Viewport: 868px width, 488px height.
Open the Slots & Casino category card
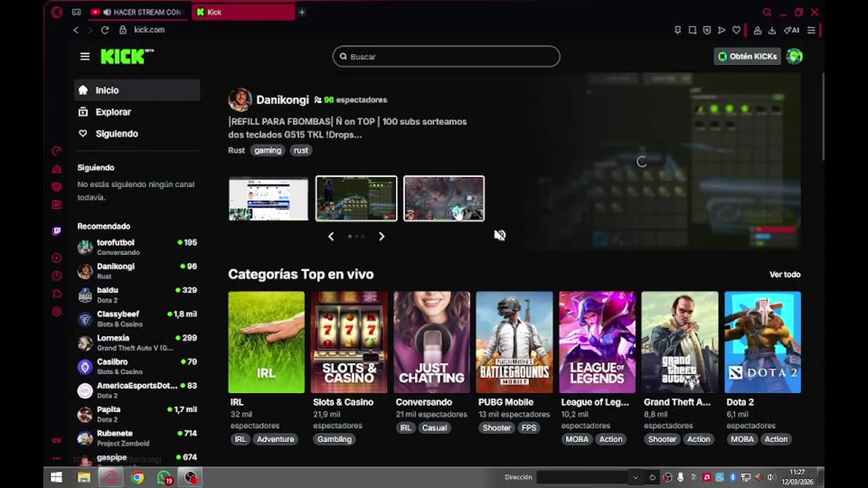pyautogui.click(x=349, y=342)
